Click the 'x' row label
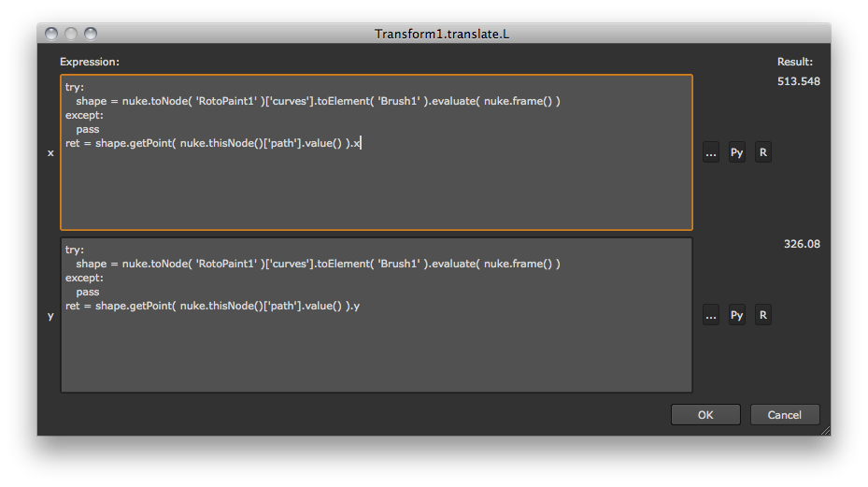 pyautogui.click(x=50, y=152)
